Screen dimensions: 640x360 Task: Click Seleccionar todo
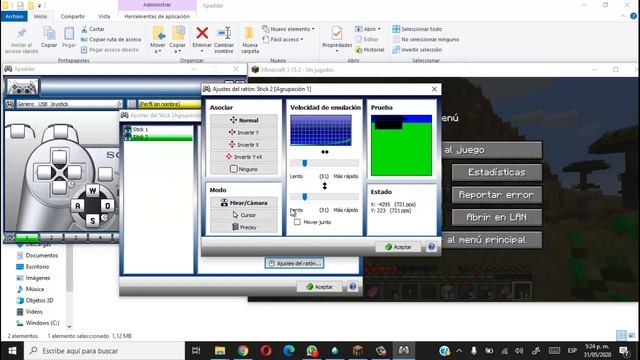(x=417, y=29)
